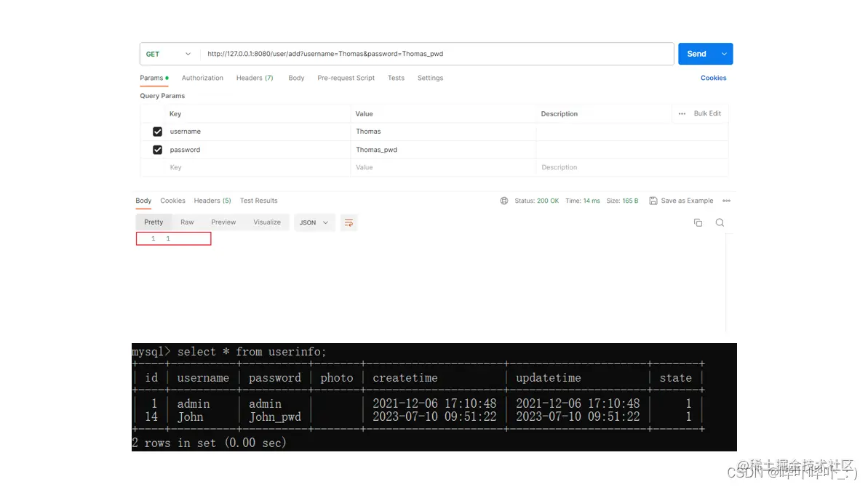Click the empty Key placeholder field
This screenshot has height=487, width=868.
pos(258,167)
